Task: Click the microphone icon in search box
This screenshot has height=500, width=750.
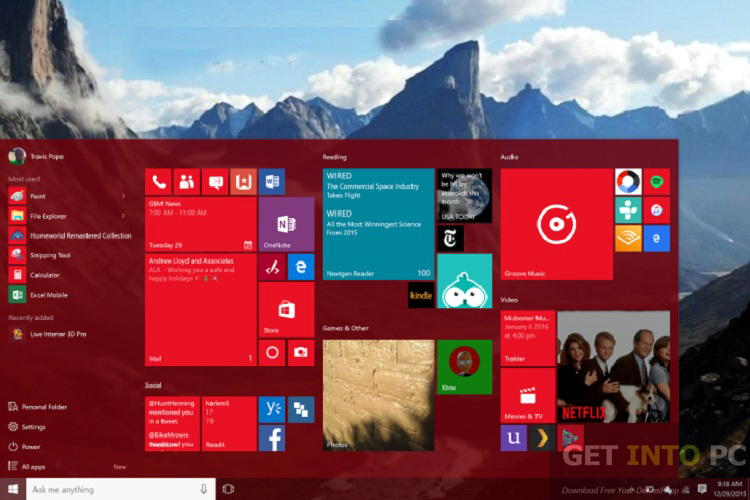Action: pos(203,489)
